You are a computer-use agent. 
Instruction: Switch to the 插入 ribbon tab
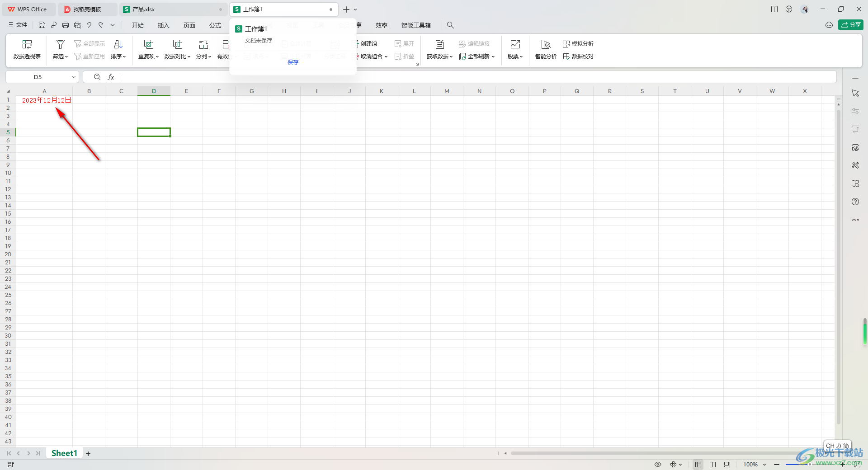163,25
